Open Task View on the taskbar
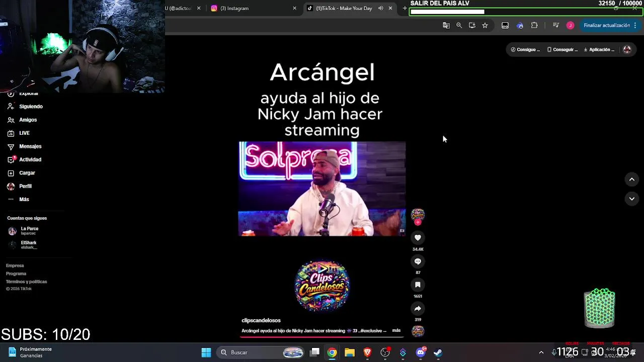This screenshot has width=644, height=362. click(x=315, y=352)
